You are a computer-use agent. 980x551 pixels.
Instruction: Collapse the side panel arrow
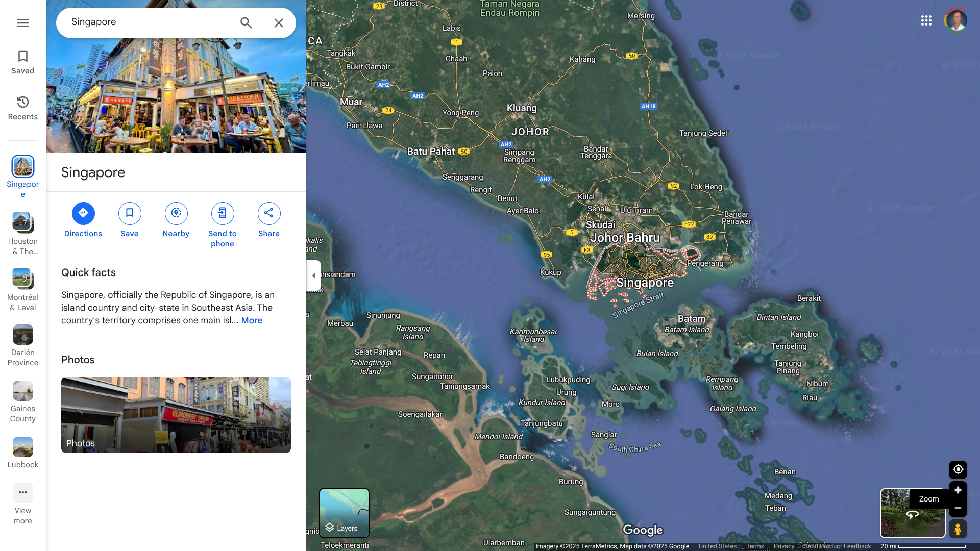coord(313,275)
